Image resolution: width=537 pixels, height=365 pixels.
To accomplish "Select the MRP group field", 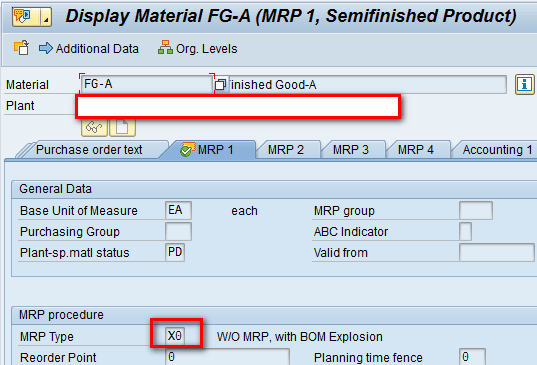I will (476, 210).
